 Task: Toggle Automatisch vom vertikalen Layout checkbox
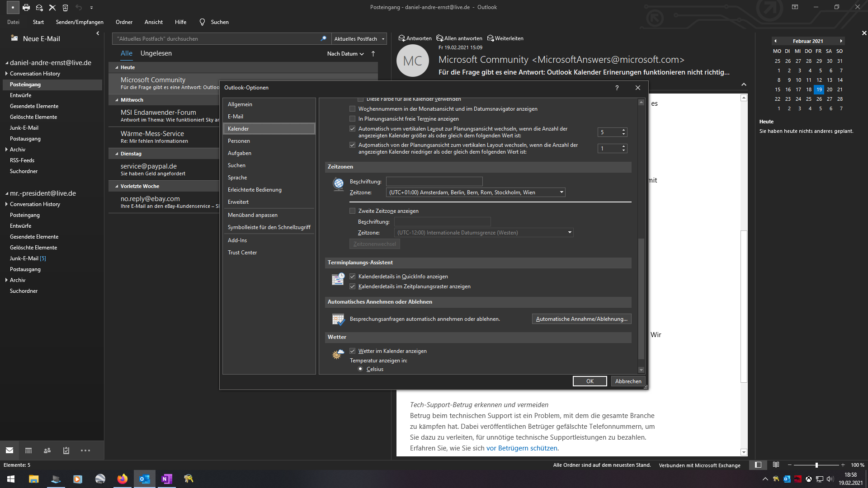353,129
